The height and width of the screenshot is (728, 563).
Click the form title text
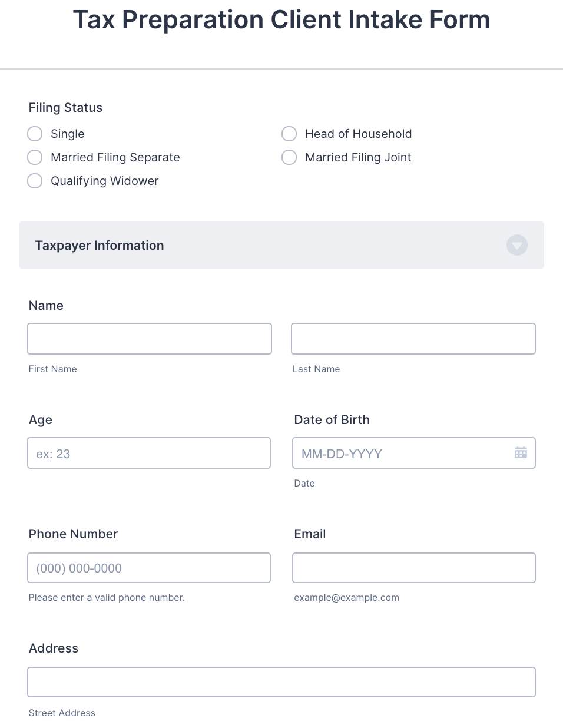tap(281, 20)
